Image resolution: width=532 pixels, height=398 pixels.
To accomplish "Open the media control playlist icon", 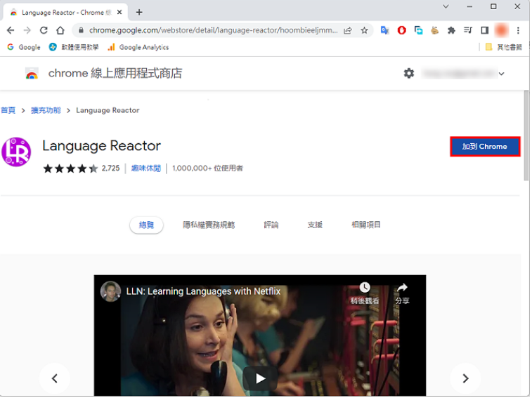I will point(468,30).
